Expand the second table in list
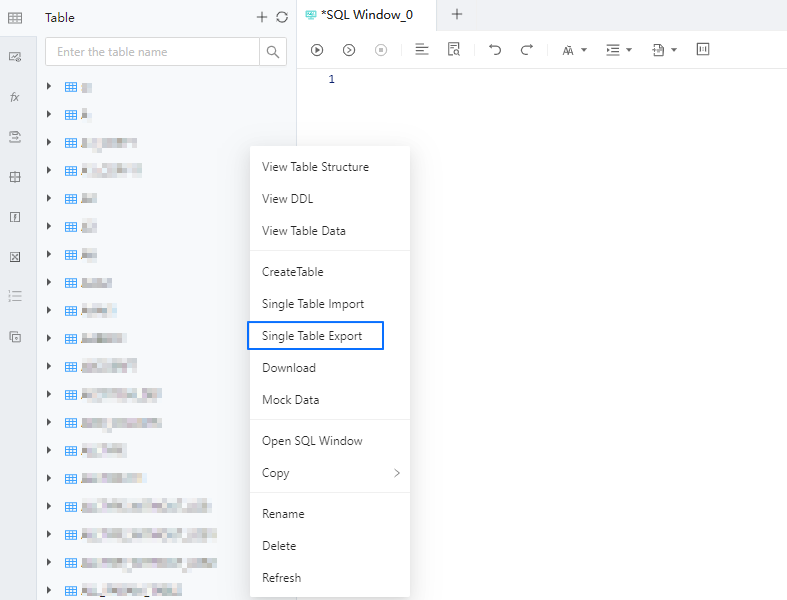The height and width of the screenshot is (600, 787). (49, 114)
